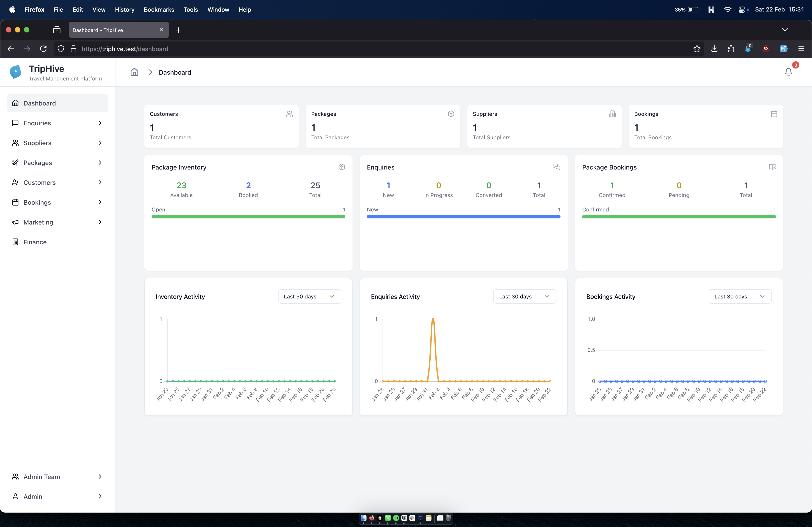Click the Spotify icon in the Dock
This screenshot has height=527, width=812.
click(396, 518)
